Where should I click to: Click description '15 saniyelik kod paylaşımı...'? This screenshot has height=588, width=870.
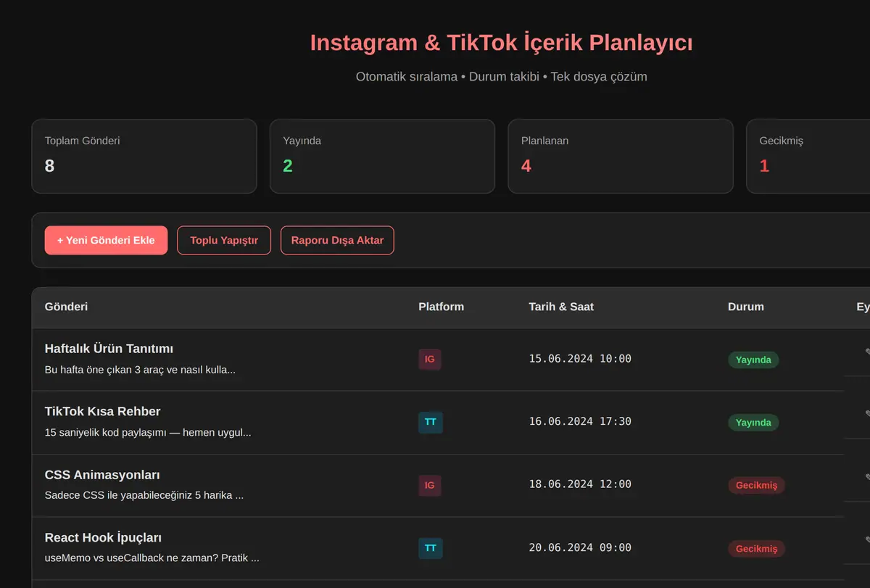point(148,433)
